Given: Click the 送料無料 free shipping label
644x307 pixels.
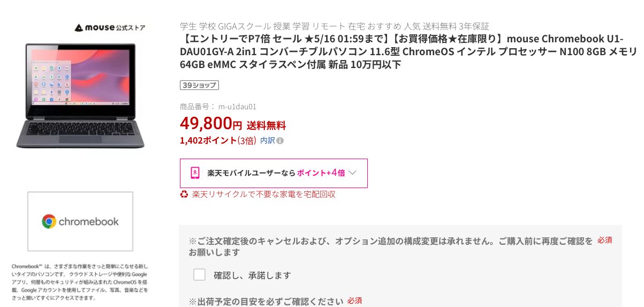Looking at the screenshot, I should [x=266, y=126].
